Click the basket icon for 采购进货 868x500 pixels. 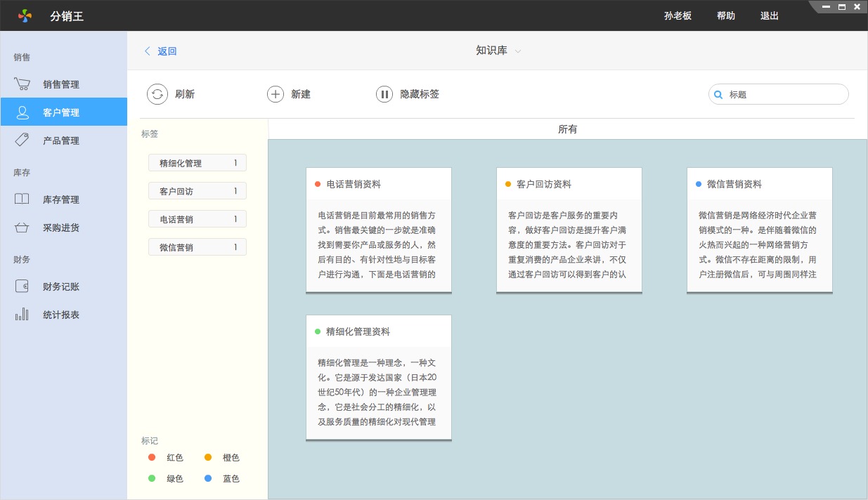click(x=22, y=228)
